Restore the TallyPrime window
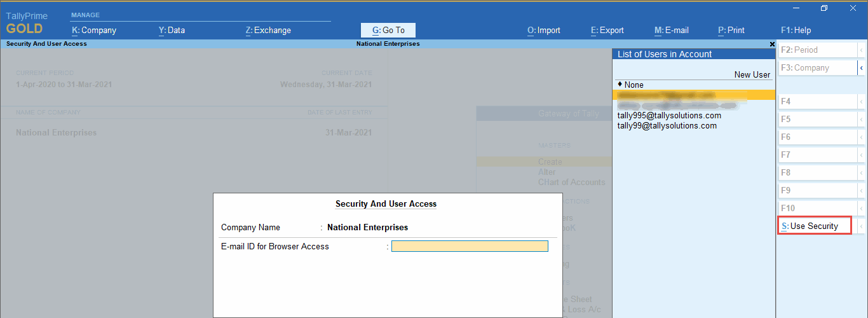Screen dimensions: 868x318 click(824, 8)
